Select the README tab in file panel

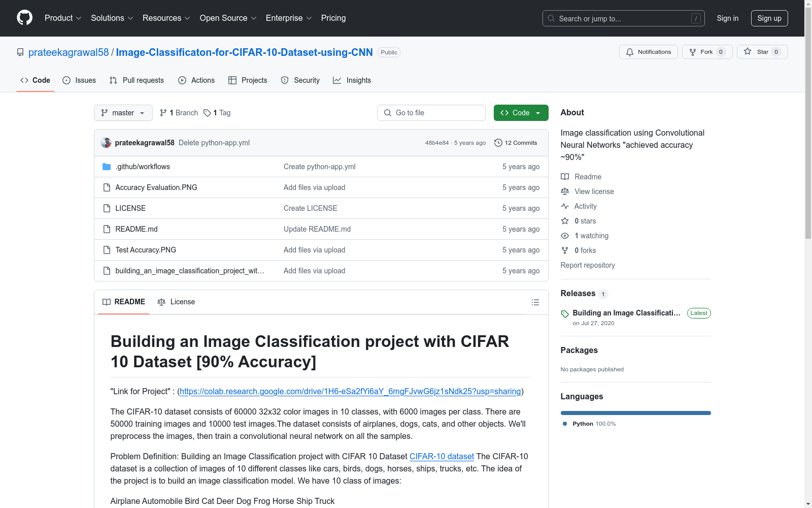(124, 302)
